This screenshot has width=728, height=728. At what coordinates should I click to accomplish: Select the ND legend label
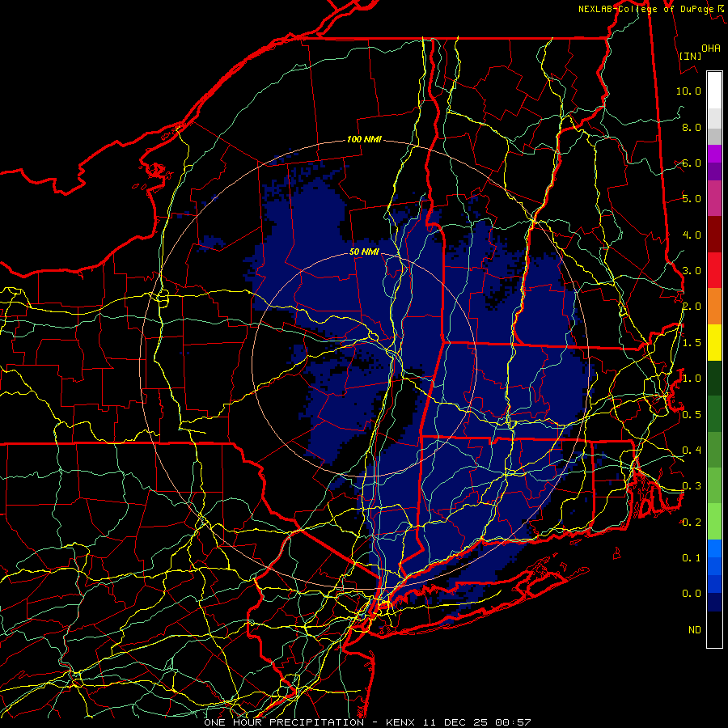tap(695, 630)
